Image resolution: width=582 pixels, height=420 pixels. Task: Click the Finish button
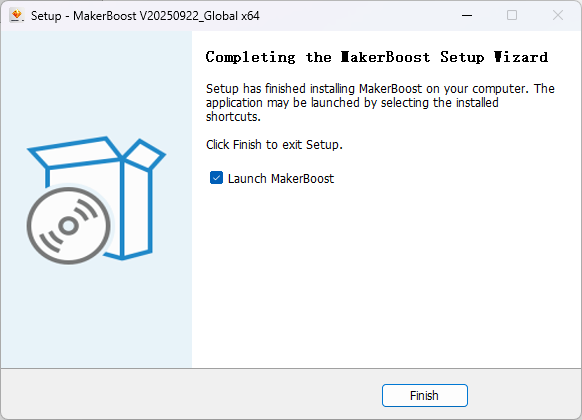(x=425, y=395)
